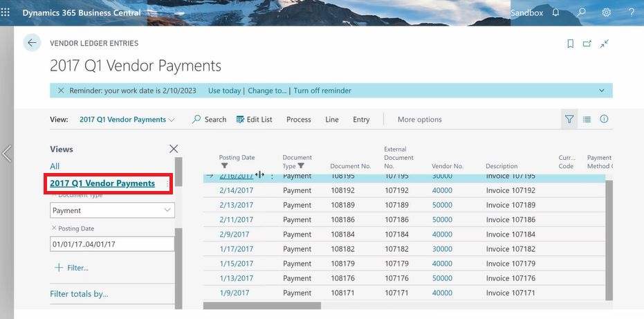Close the Views filter pane

(x=174, y=149)
